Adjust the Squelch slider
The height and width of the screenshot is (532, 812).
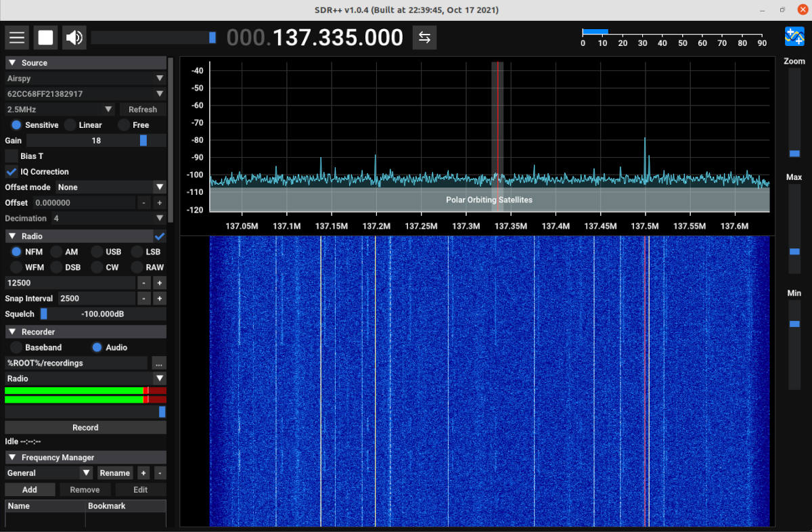tap(45, 313)
